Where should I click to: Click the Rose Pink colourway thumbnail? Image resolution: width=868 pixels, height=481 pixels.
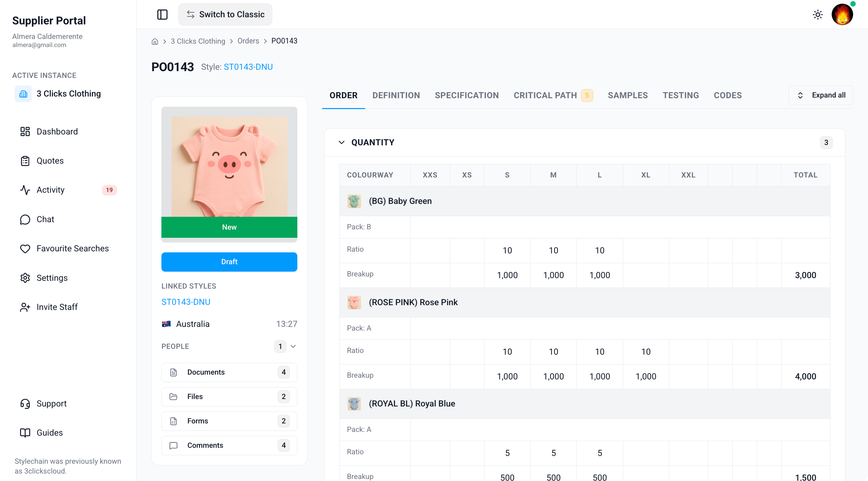354,302
